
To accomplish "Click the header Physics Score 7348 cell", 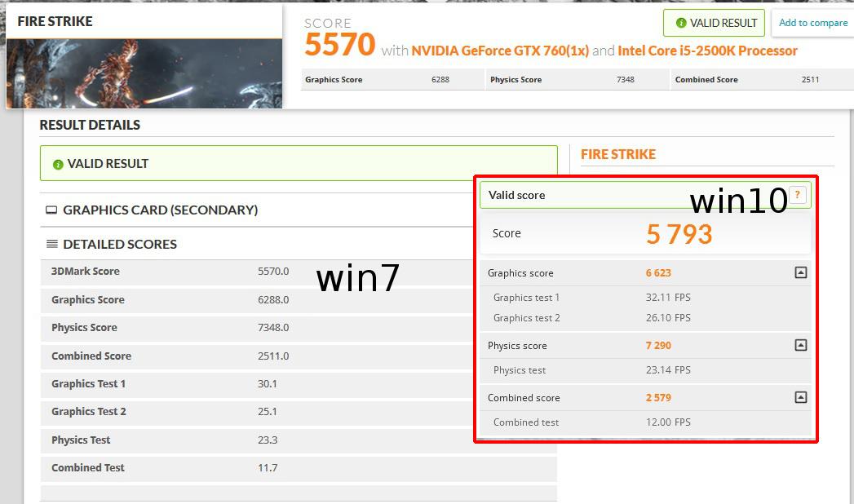I will (x=576, y=79).
